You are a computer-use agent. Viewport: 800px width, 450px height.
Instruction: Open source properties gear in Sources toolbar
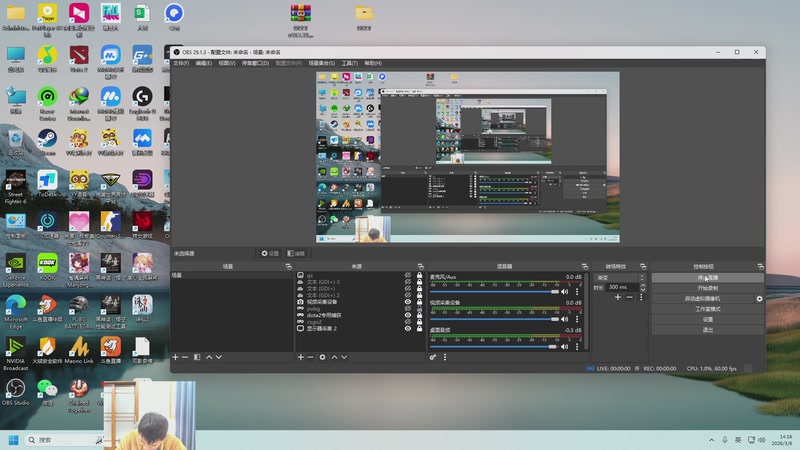coord(322,357)
